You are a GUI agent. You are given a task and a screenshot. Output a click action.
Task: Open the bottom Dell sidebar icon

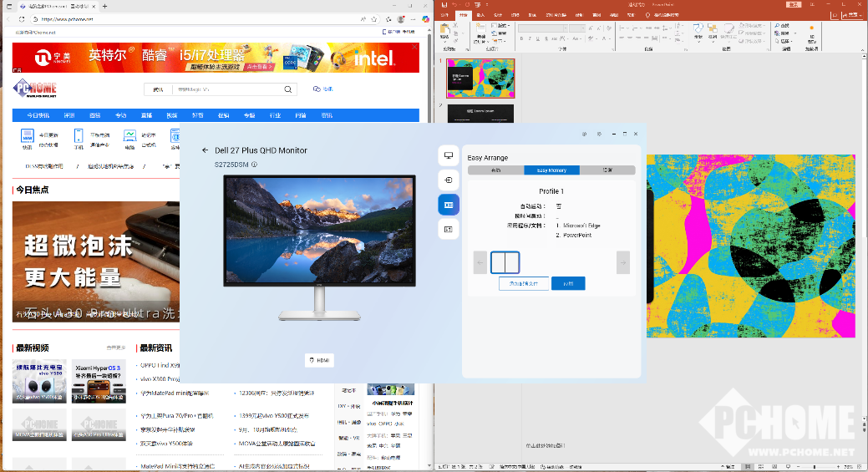point(449,229)
